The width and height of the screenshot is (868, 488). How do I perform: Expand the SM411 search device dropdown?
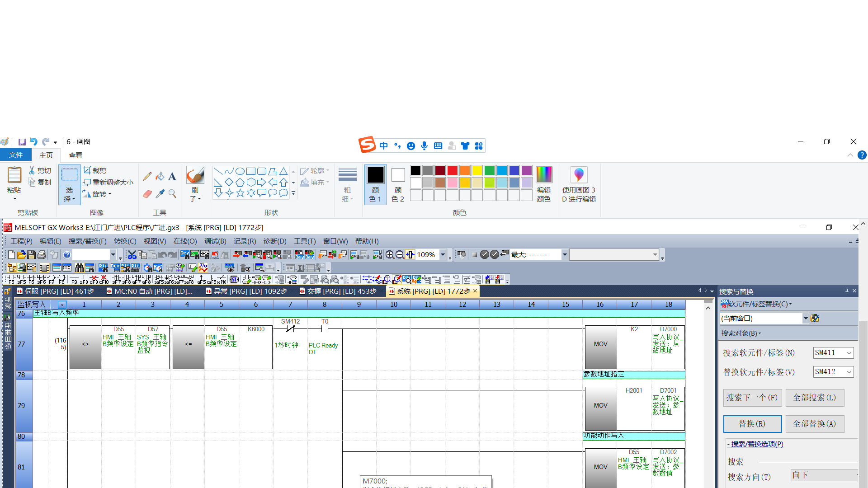coord(849,353)
